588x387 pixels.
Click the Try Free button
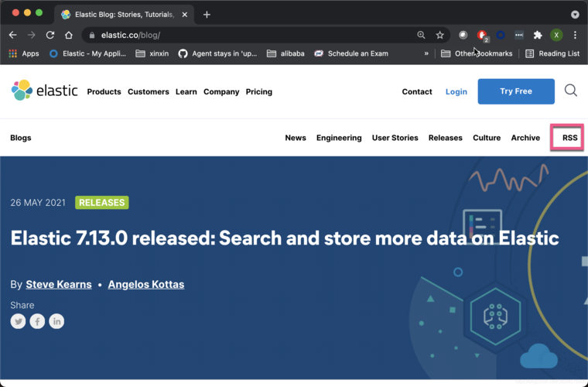coord(516,91)
